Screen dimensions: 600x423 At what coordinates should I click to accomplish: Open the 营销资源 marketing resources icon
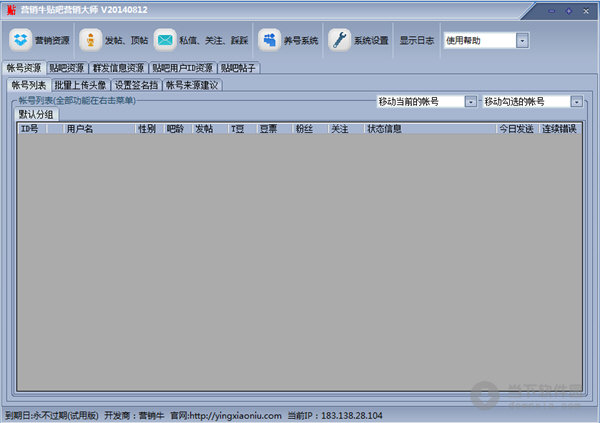pyautogui.click(x=20, y=40)
